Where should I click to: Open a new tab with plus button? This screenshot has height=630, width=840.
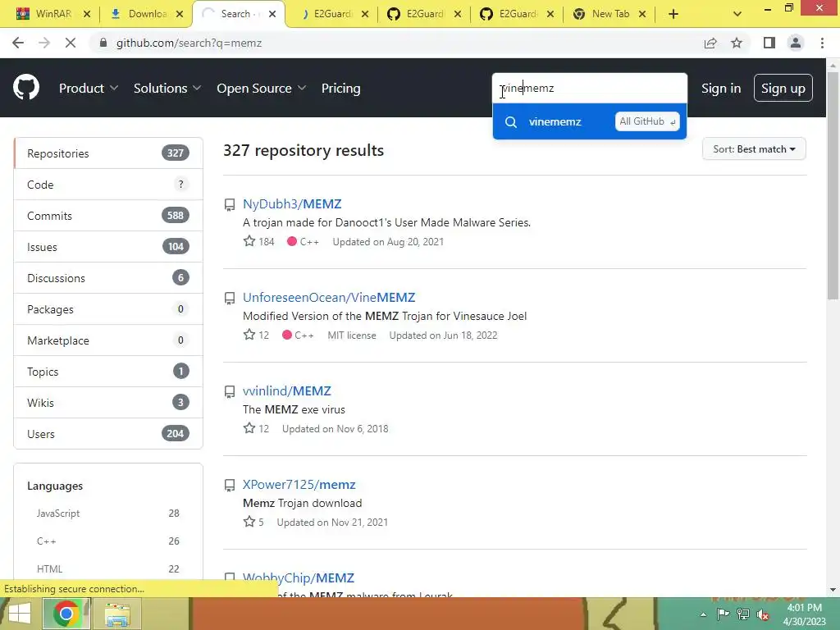click(673, 14)
